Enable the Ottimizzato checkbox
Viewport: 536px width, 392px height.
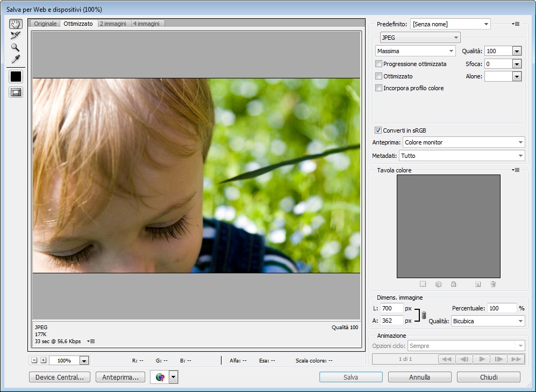click(x=379, y=76)
